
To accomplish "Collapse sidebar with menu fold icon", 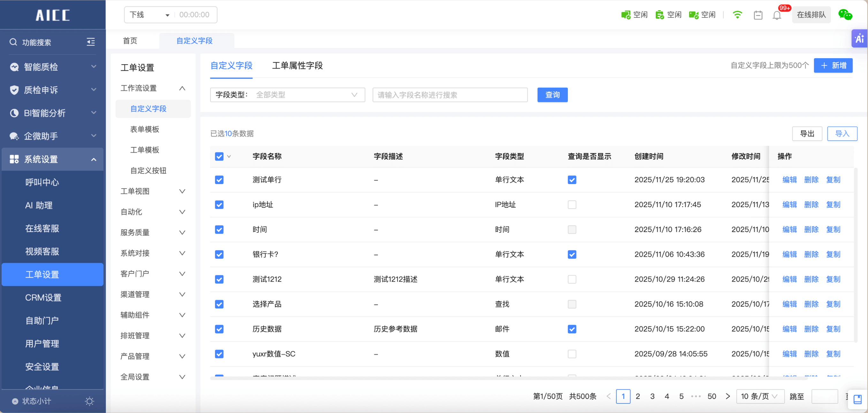I will 91,42.
